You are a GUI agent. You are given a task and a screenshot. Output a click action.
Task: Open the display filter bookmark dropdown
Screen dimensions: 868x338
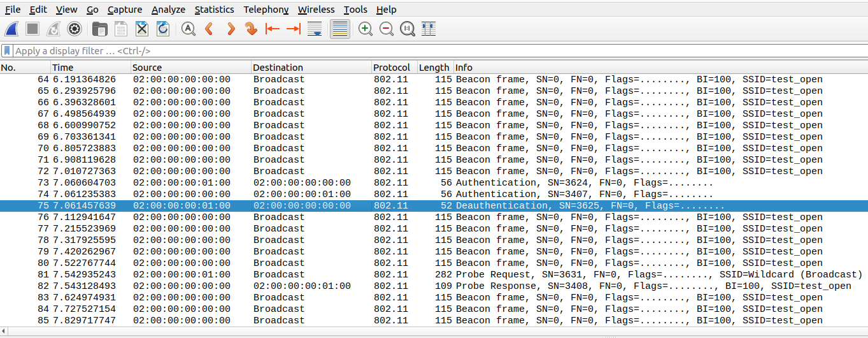(x=7, y=50)
